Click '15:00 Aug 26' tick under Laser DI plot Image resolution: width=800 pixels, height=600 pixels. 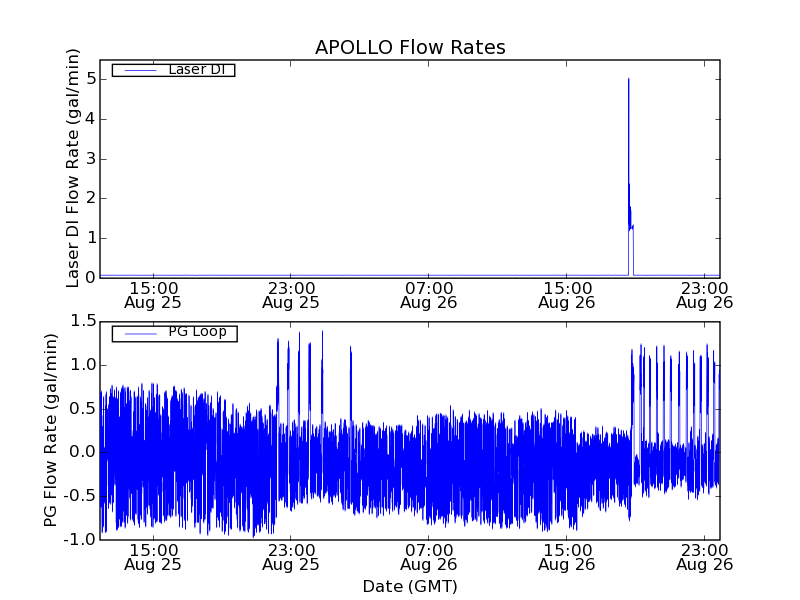(567, 295)
